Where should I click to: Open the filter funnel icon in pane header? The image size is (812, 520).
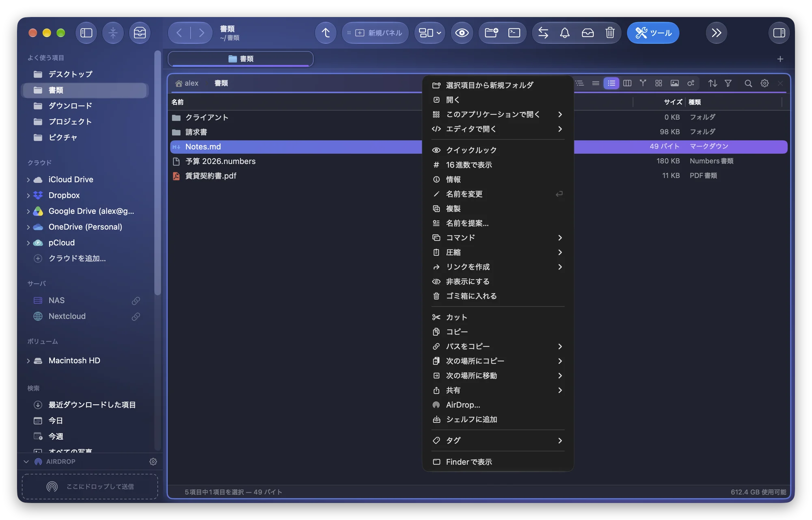tap(728, 83)
